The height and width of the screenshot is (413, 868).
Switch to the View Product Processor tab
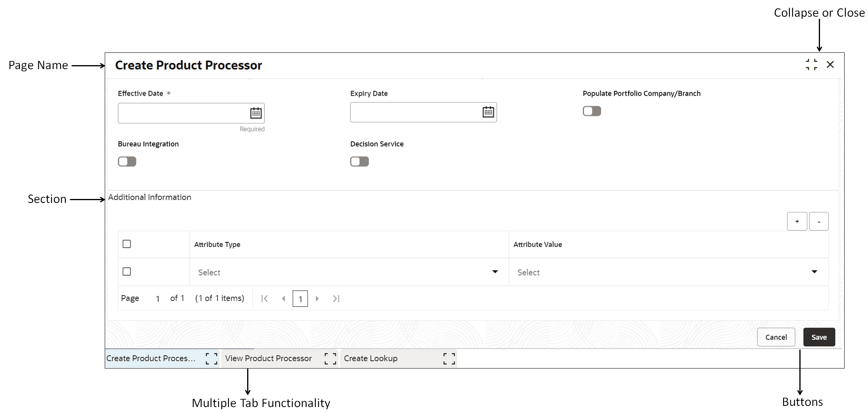tap(268, 358)
